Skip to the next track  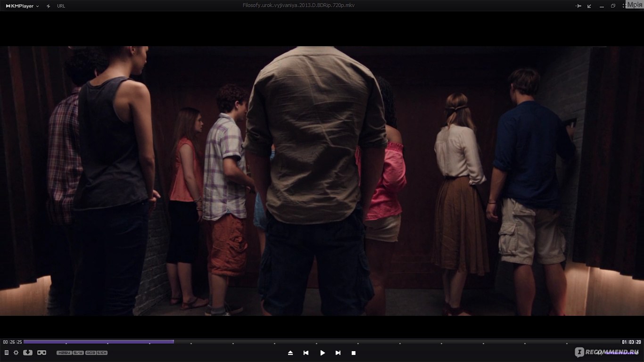[x=338, y=353]
